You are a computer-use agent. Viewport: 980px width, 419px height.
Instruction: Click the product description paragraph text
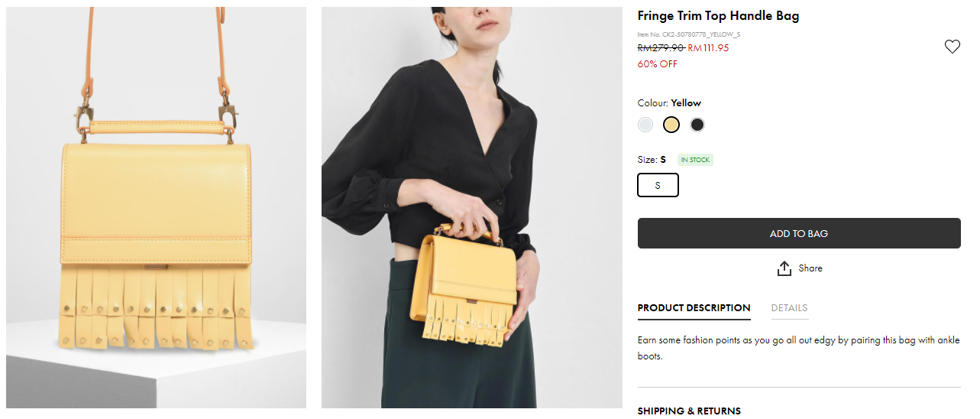(x=798, y=348)
